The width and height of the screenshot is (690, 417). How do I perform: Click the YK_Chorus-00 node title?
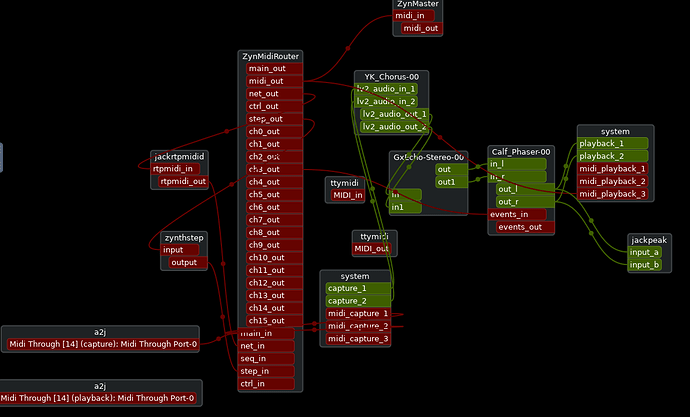coord(392,77)
